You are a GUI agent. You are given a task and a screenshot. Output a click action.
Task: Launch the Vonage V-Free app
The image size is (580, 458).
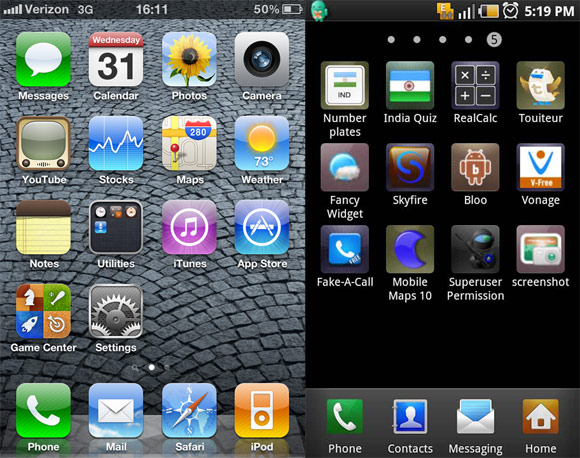coord(540,167)
